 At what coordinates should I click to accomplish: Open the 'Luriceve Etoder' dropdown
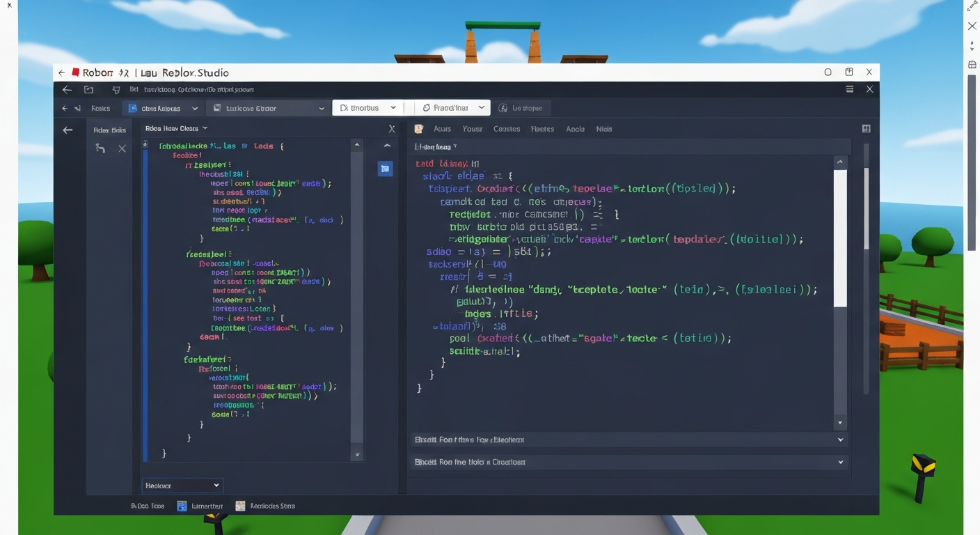(x=269, y=108)
